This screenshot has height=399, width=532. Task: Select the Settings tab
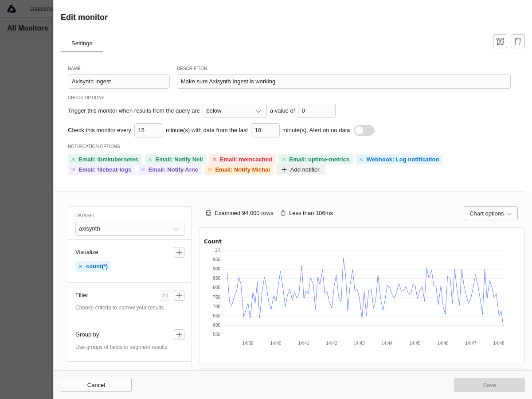(82, 43)
